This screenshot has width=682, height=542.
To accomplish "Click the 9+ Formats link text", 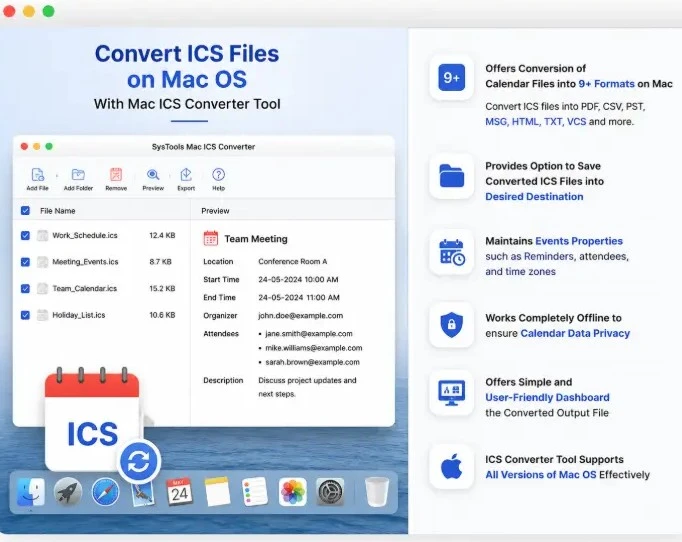I will coord(606,84).
